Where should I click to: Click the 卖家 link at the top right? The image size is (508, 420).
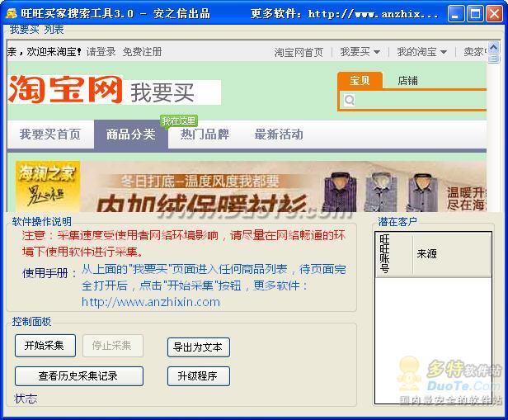[475, 52]
